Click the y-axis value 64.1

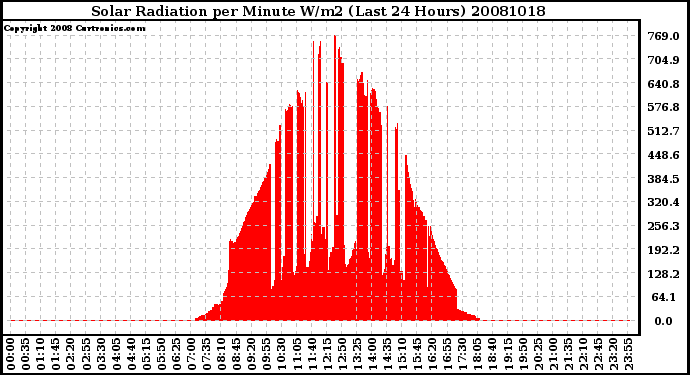664,297
